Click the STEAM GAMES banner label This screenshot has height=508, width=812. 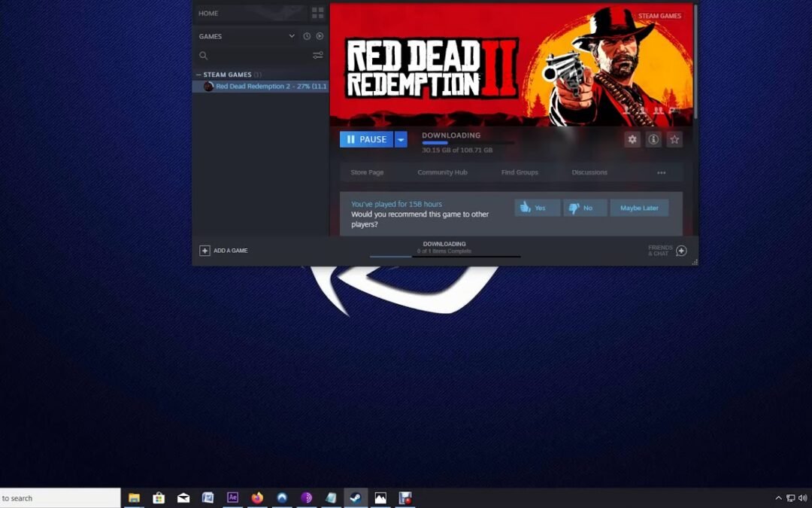[659, 16]
